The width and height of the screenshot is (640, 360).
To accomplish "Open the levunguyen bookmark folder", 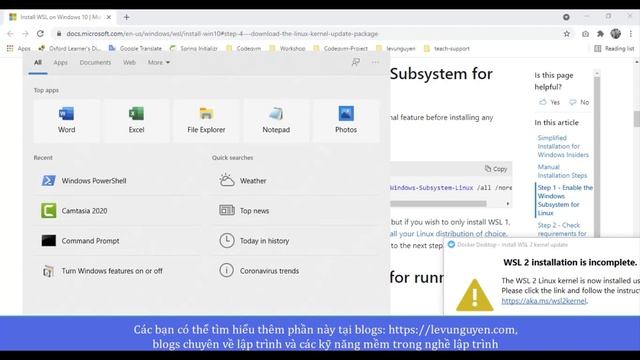I will point(396,48).
